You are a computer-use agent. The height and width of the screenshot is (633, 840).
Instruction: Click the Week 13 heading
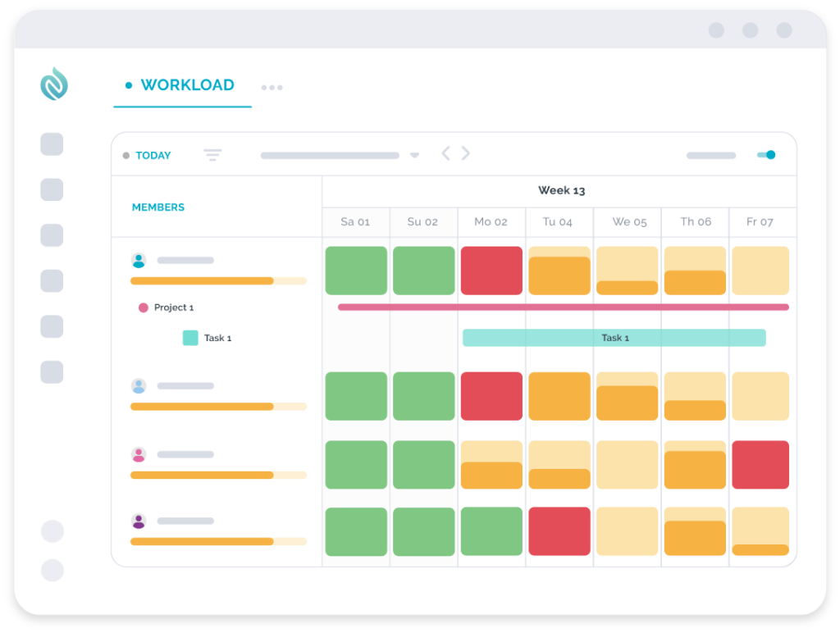pyautogui.click(x=561, y=191)
